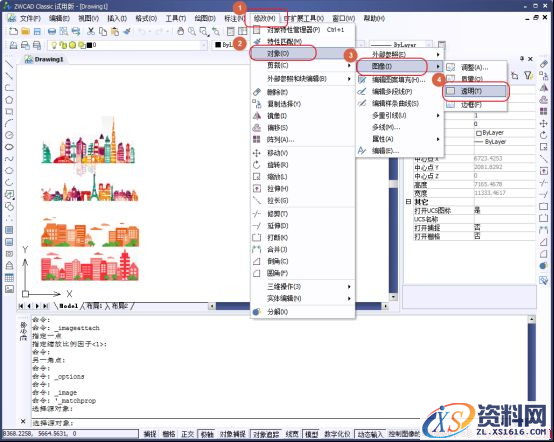Switch to the Drawing1 document tab
The width and height of the screenshot is (554, 442).
pos(45,59)
